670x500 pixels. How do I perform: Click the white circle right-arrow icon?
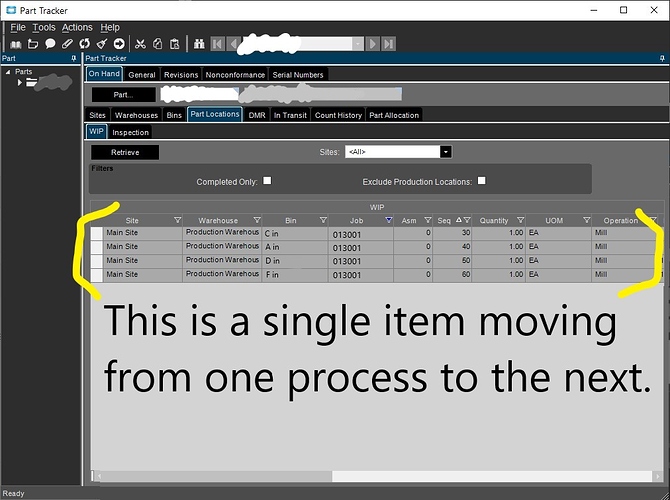[119, 44]
